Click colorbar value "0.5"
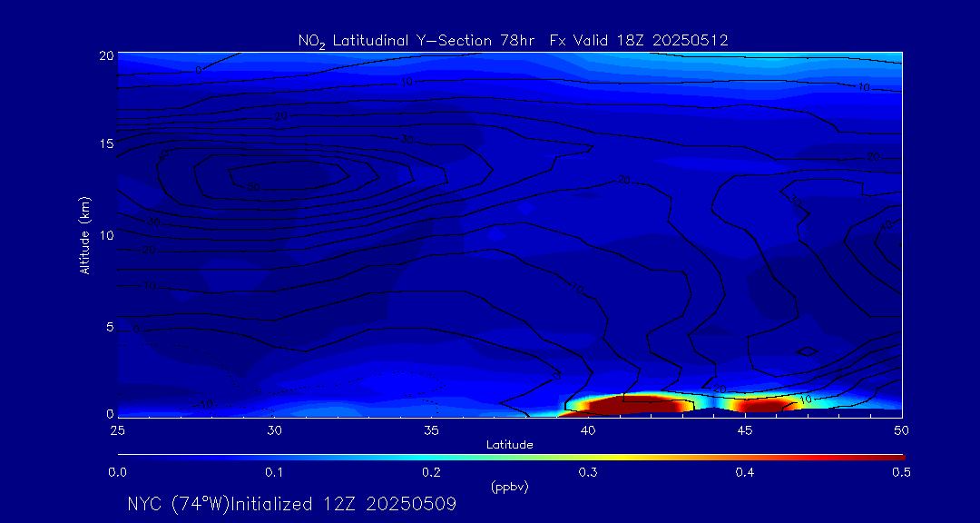 [902, 473]
